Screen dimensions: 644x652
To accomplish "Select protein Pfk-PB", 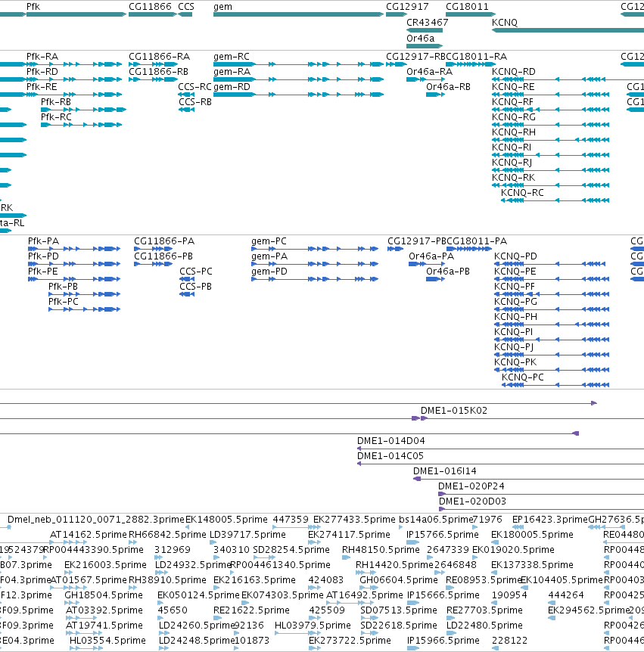I will click(x=85, y=294).
